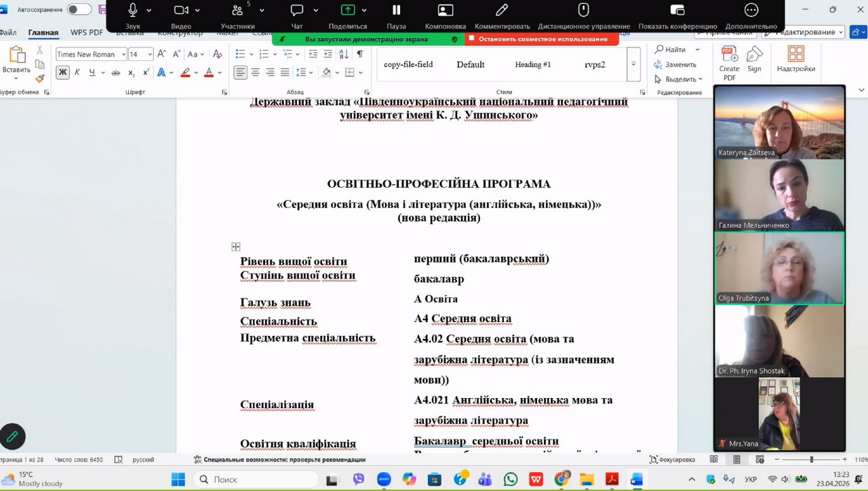Toggle paragraph marks display (¶)

(x=360, y=54)
